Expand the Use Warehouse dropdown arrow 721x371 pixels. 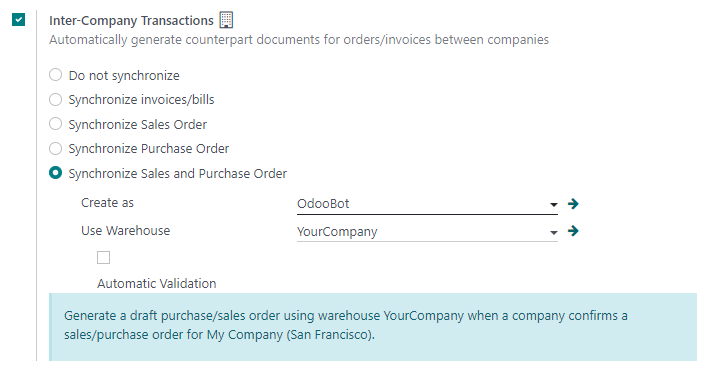(554, 233)
